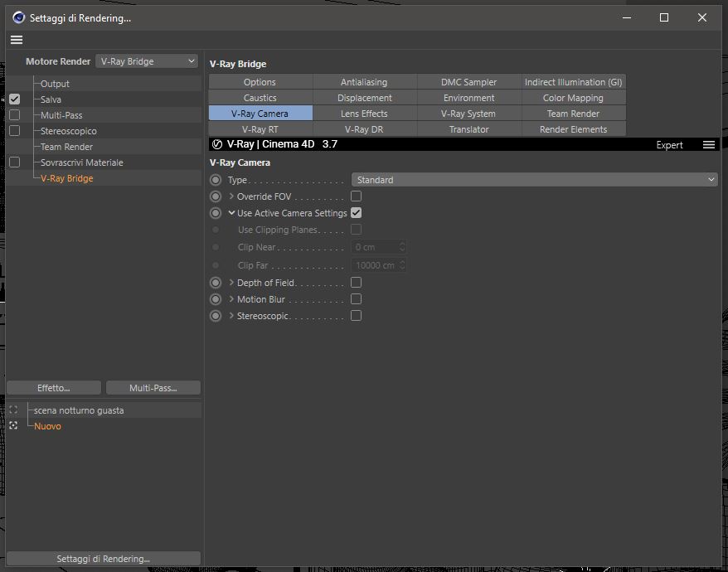Viewport: 728px width, 572px height.
Task: Click the V-Ray logo icon in black bar
Action: pyautogui.click(x=216, y=144)
